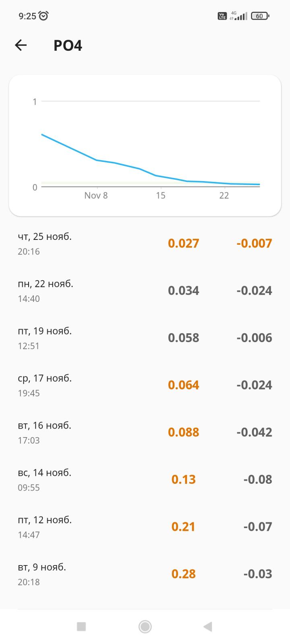Tap the 22 date marker on chart
Viewport: 290px width, 644px height.
pyautogui.click(x=224, y=196)
